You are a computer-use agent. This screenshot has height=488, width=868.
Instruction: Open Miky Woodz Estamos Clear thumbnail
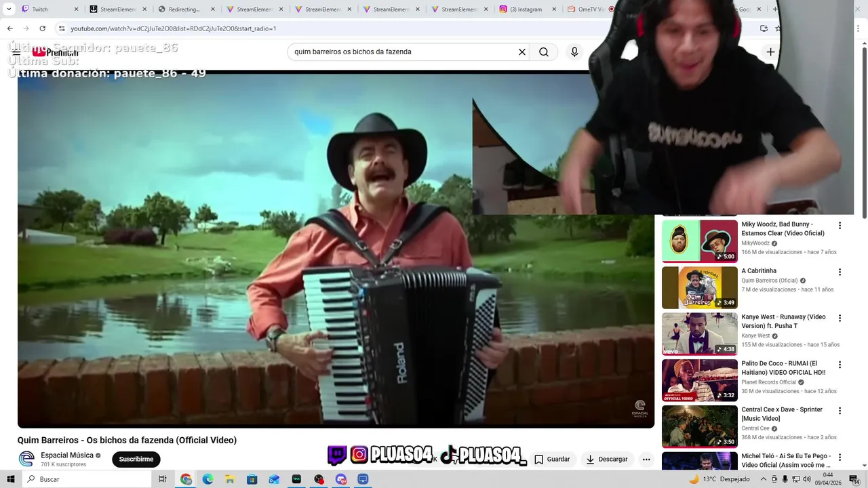coord(700,241)
